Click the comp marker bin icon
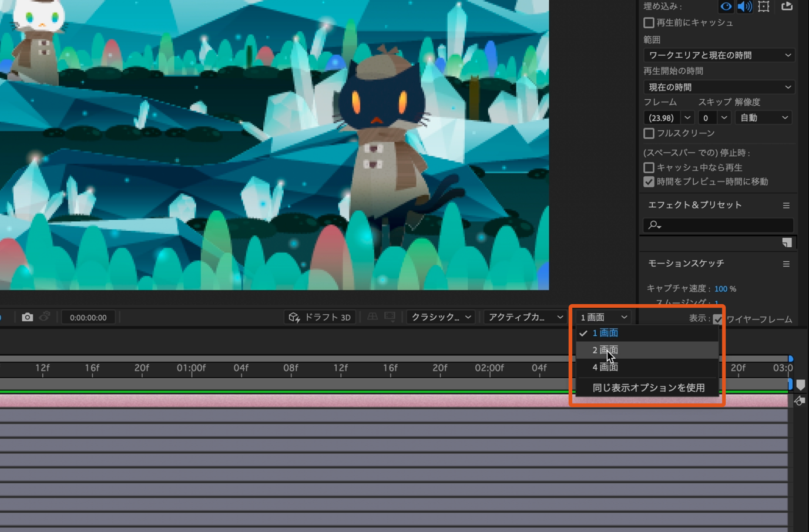 (800, 385)
